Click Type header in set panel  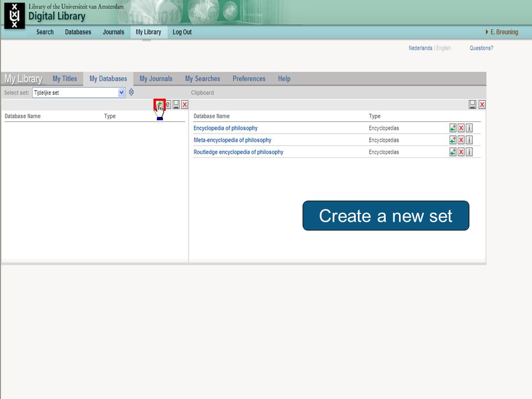(x=110, y=116)
